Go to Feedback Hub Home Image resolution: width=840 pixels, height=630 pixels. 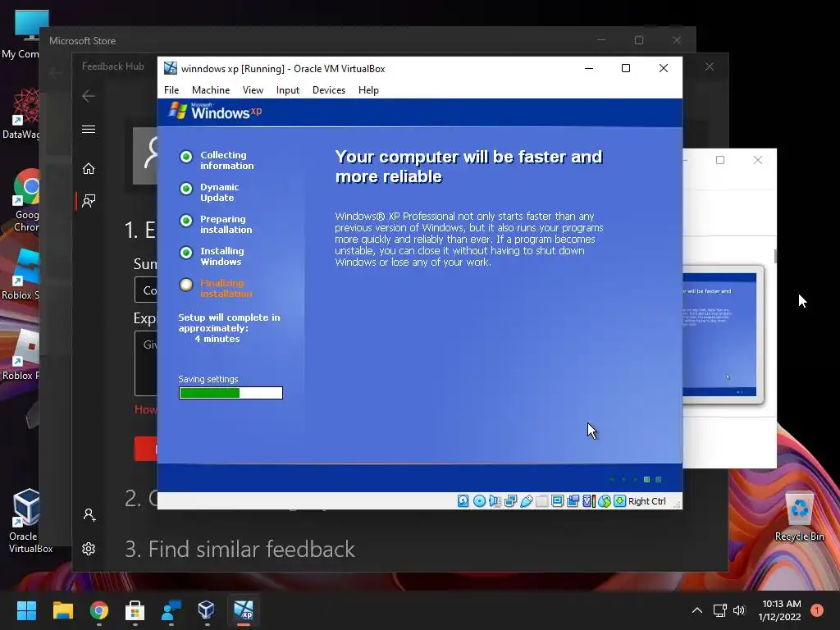(89, 169)
